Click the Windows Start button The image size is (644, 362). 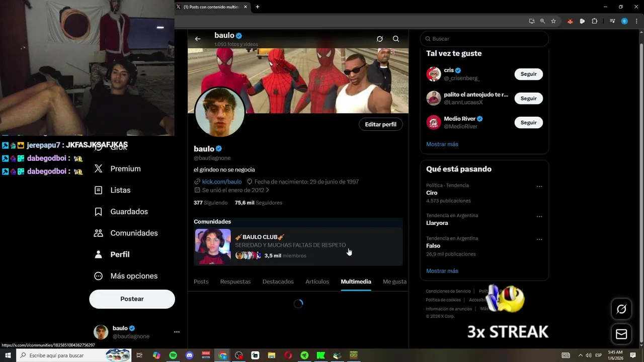pos(8,355)
